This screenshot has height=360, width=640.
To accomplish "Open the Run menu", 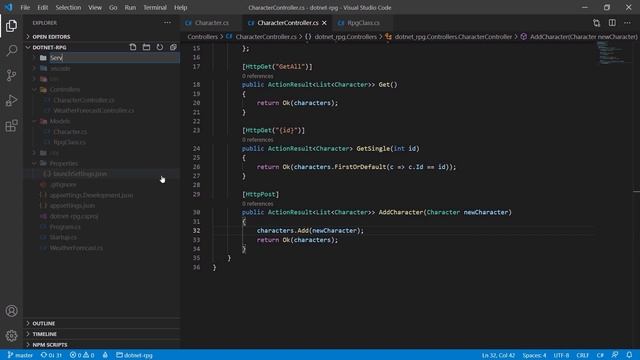I will pos(130,7).
